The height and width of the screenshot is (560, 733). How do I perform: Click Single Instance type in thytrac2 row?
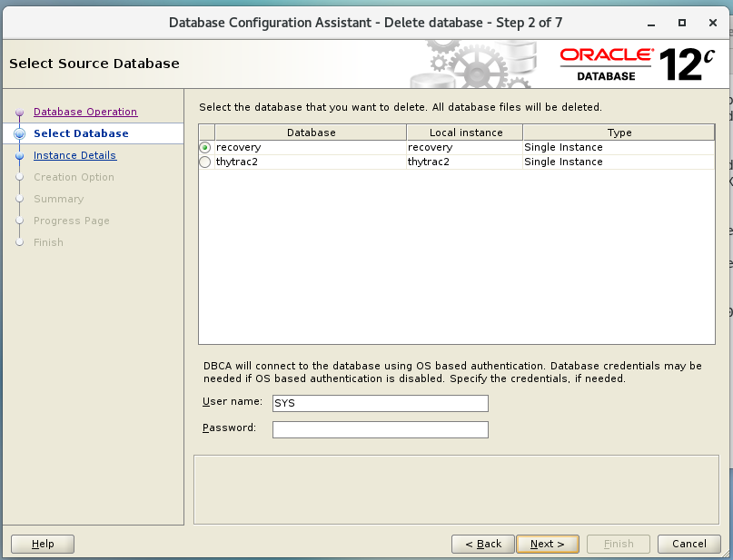[619, 162]
